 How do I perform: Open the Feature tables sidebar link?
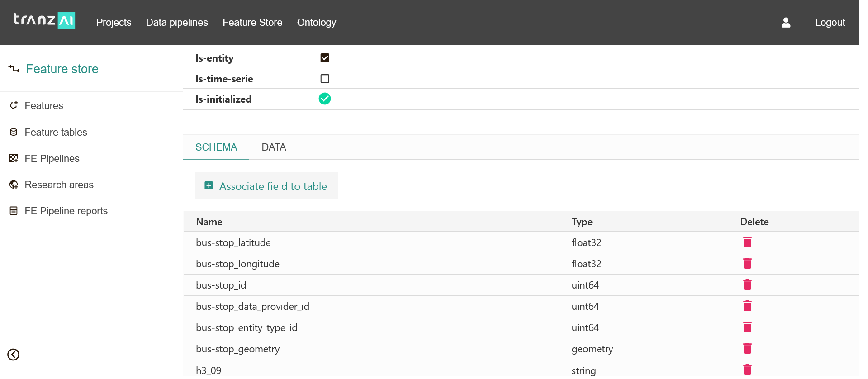(x=56, y=132)
